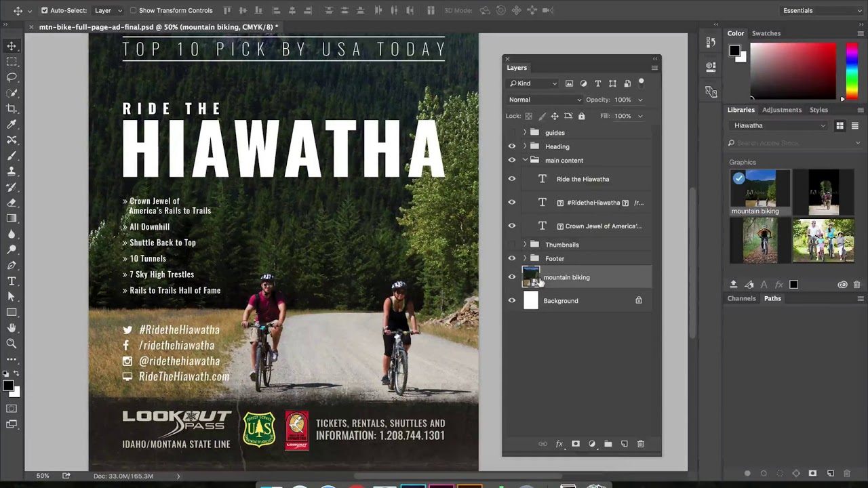Image resolution: width=868 pixels, height=488 pixels.
Task: Hide the Heading group layer
Action: (512, 146)
